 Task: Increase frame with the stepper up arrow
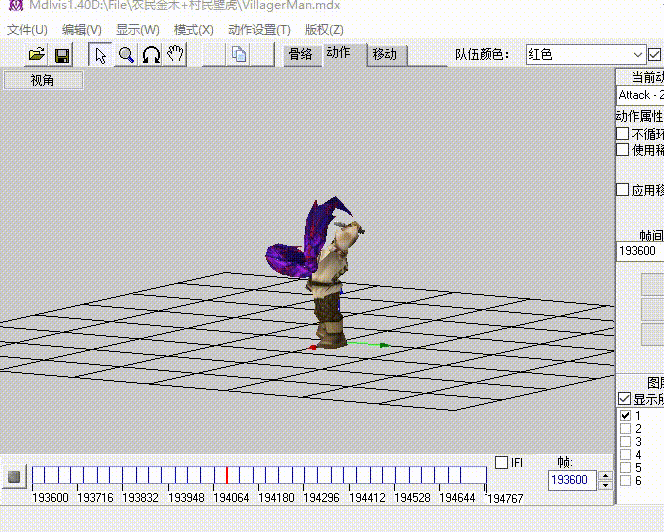click(x=606, y=476)
